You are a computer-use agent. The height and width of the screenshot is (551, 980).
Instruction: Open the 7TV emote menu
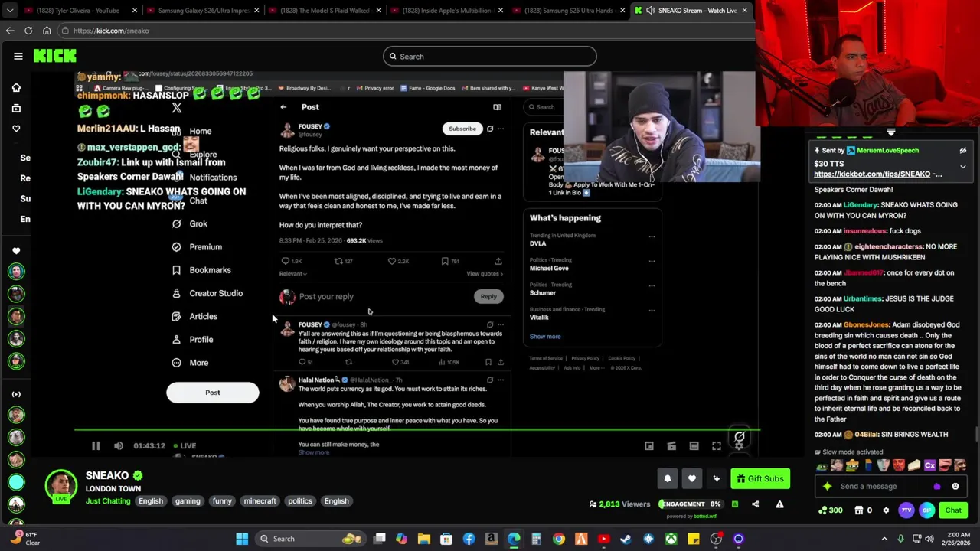pos(906,510)
